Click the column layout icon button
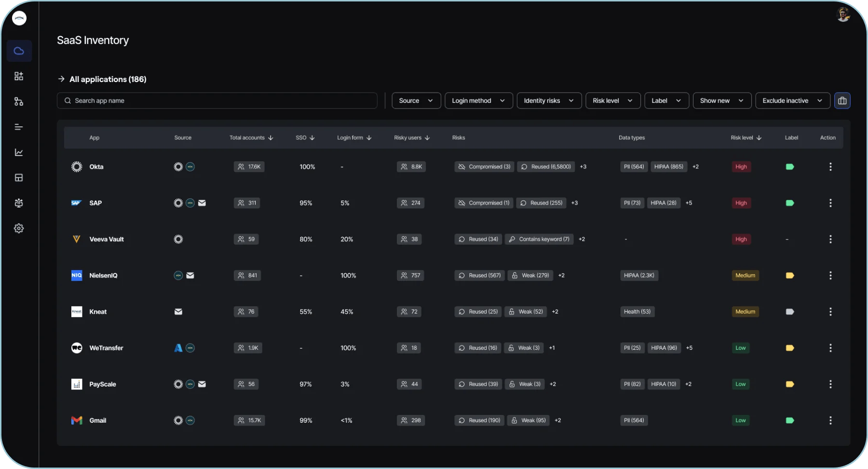Screen dimensions: 868x469 pyautogui.click(x=842, y=101)
